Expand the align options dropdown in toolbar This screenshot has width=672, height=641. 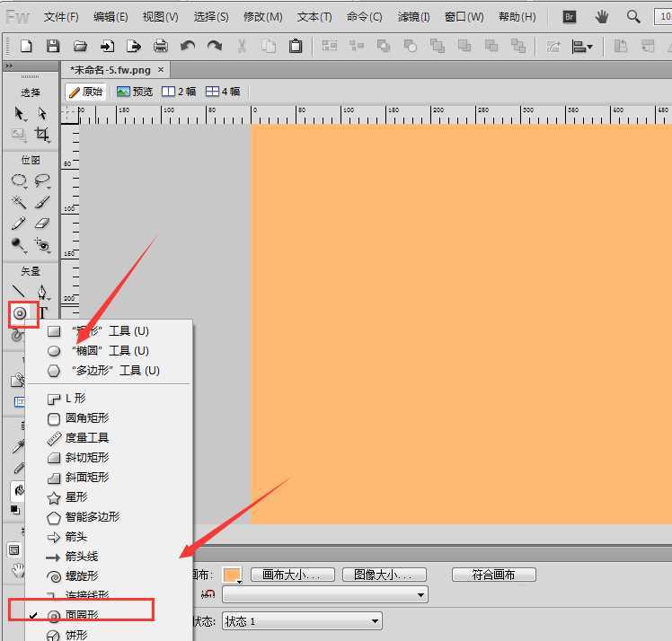click(583, 47)
